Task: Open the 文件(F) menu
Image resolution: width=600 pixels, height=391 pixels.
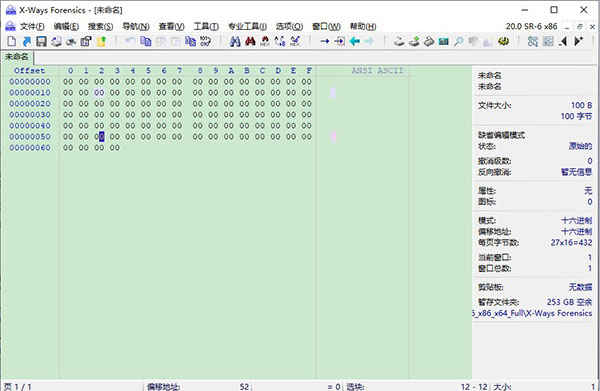Action: pos(32,26)
